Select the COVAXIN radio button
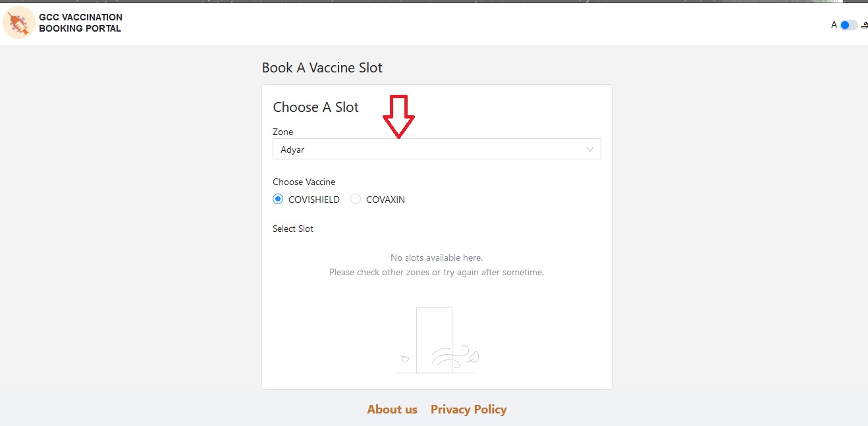The height and width of the screenshot is (426, 868). tap(356, 200)
